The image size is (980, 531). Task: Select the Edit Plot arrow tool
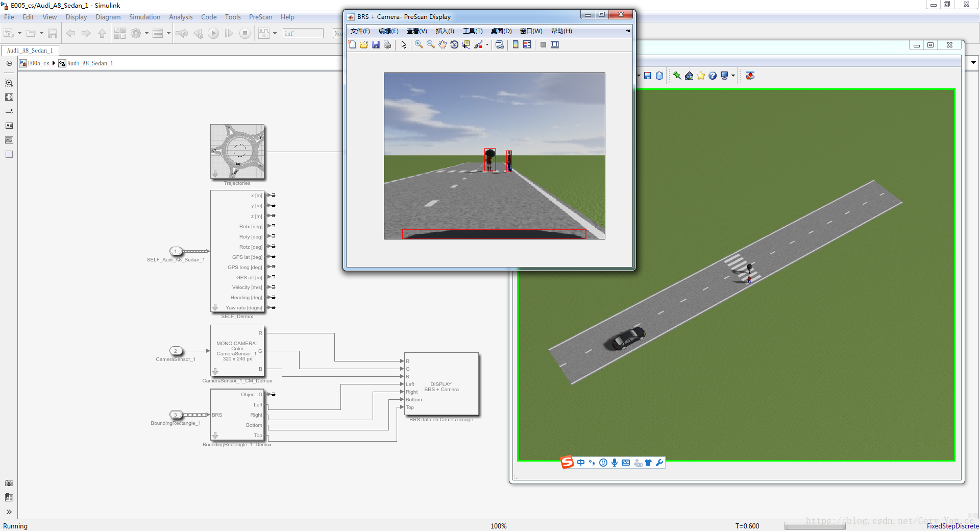point(404,45)
